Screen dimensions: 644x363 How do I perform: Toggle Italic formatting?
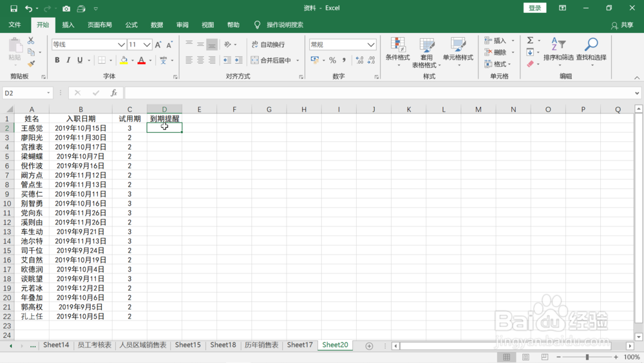(68, 60)
